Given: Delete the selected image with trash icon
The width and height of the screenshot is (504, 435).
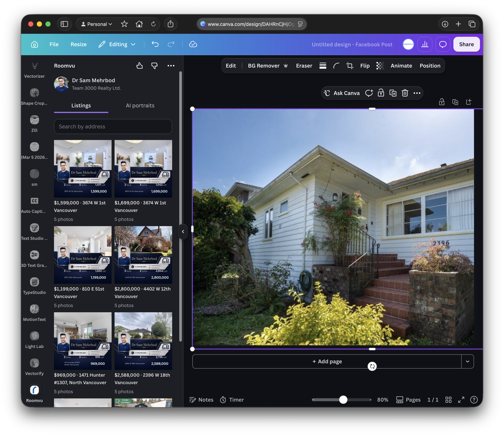Looking at the screenshot, I should click(x=405, y=93).
